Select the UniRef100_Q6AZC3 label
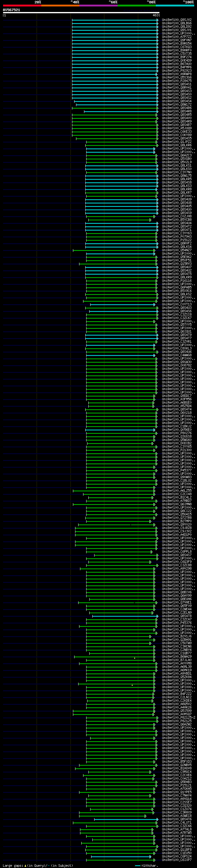Image resolution: width=197 pixels, height=868 pixels. pos(177,155)
